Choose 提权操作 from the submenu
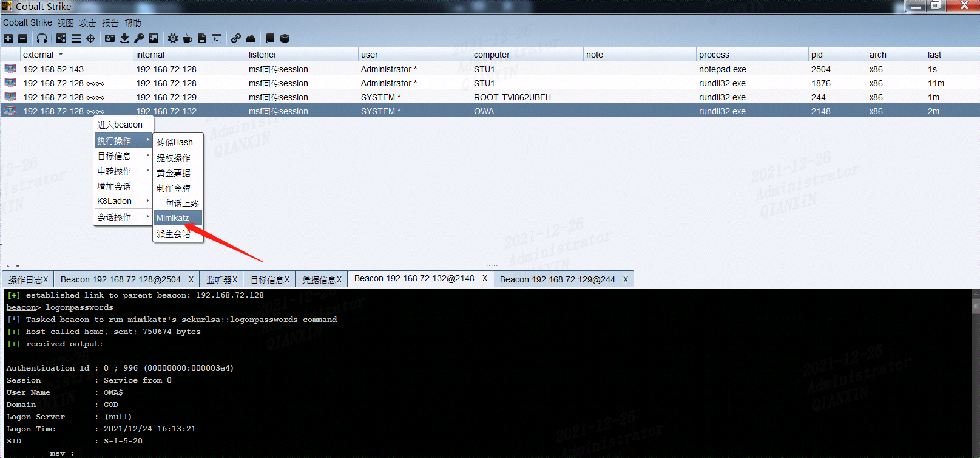The width and height of the screenshot is (980, 458). [178, 157]
